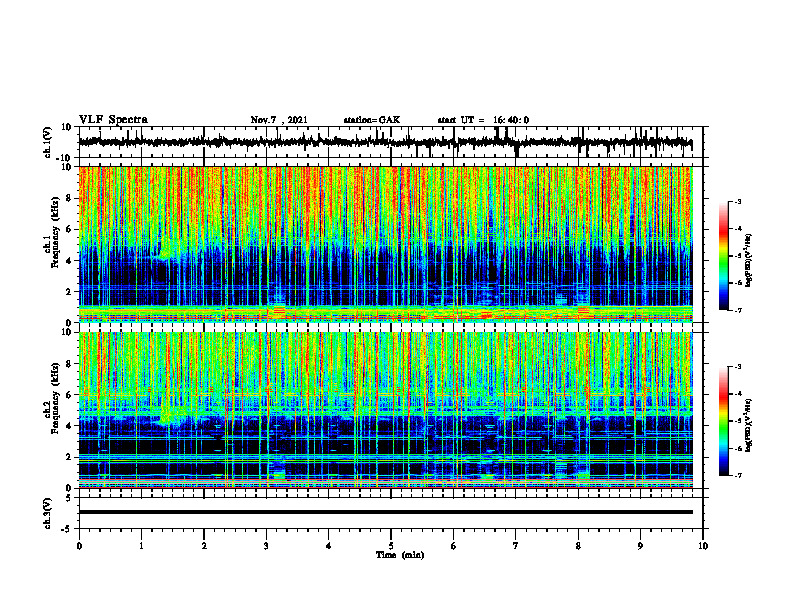Click the ch.1 spectrogram color scale bar
792x612 pixels.
(x=724, y=256)
